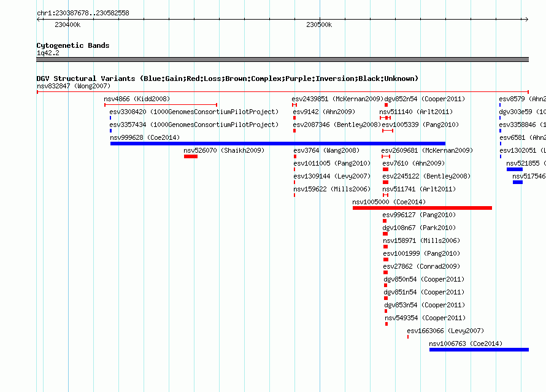Open esv1663066 (Levy2007) variant

pos(445,331)
